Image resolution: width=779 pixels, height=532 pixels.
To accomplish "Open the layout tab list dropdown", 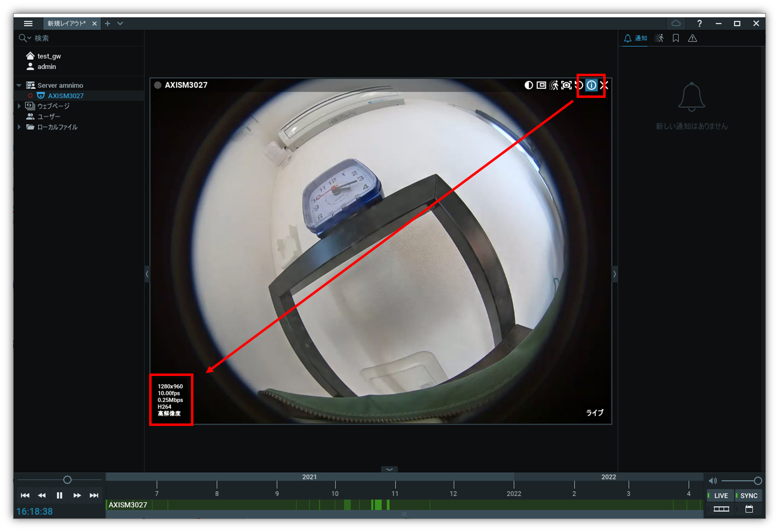I will pyautogui.click(x=120, y=23).
